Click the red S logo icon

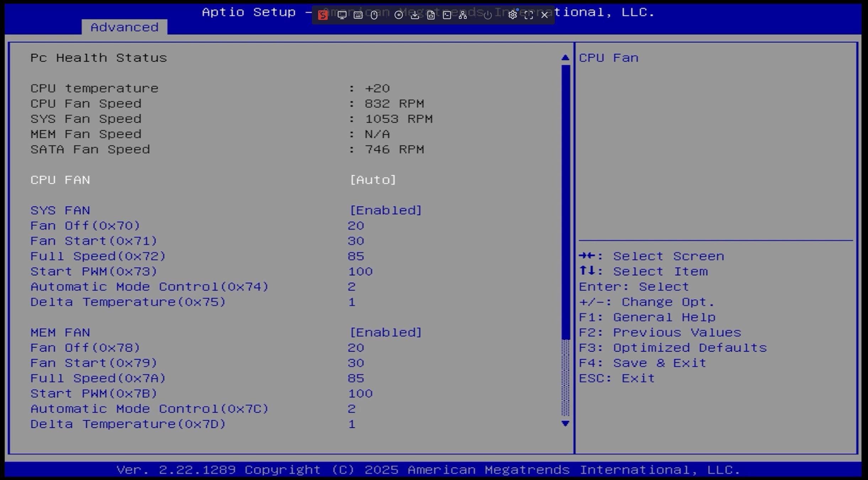(x=323, y=15)
